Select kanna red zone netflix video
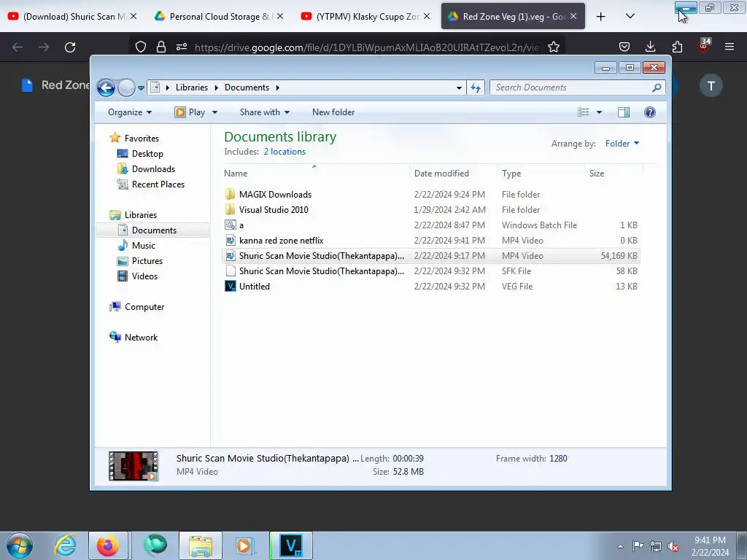747x560 pixels. tap(431, 241)
